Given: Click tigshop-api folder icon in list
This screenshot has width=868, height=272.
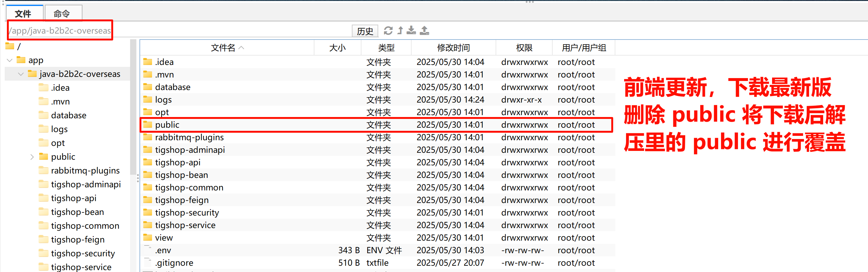Looking at the screenshot, I should point(147,162).
